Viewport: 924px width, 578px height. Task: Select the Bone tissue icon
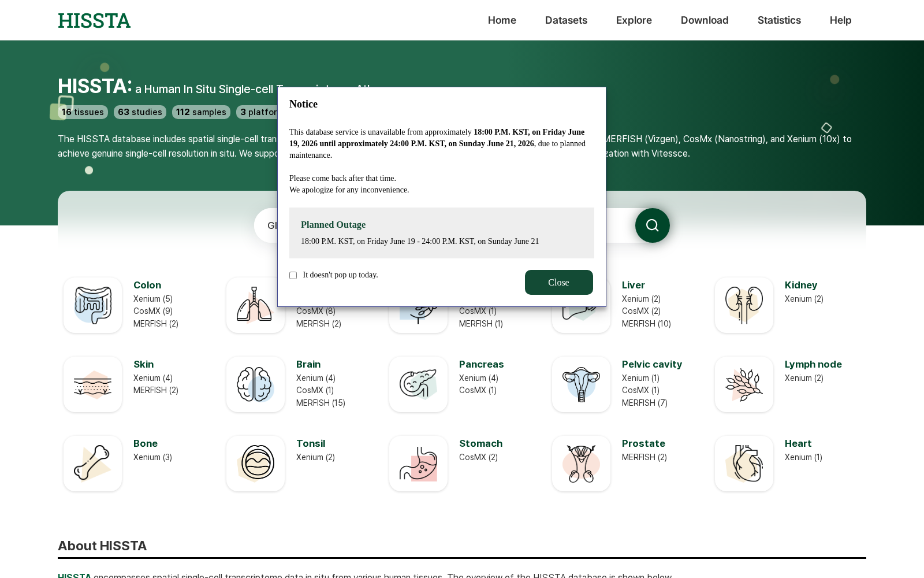coord(93,464)
